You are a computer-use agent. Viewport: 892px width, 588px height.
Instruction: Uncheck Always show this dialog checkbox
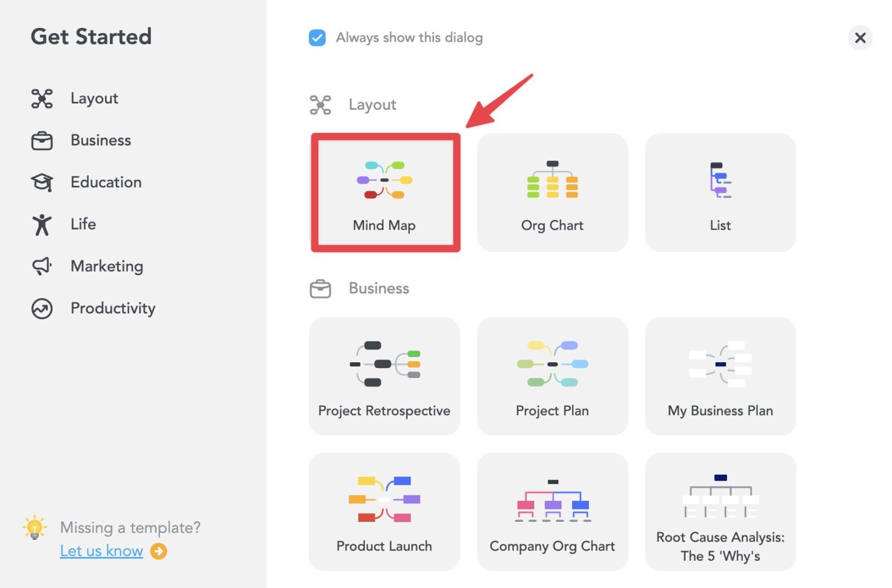coord(317,38)
